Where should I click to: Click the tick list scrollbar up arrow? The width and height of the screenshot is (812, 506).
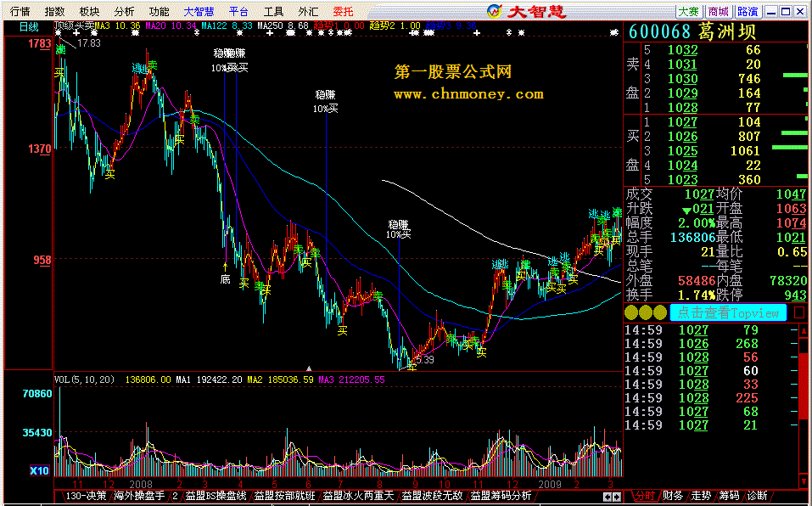(804, 330)
